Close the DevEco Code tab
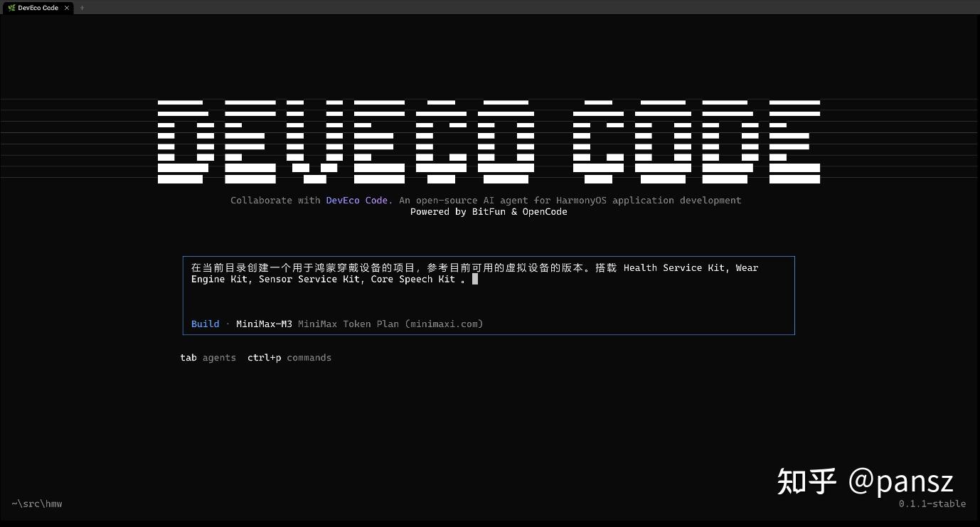 (x=67, y=8)
